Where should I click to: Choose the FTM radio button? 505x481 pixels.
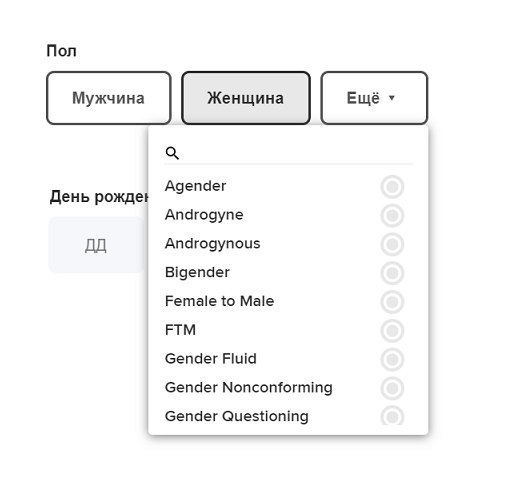point(392,331)
